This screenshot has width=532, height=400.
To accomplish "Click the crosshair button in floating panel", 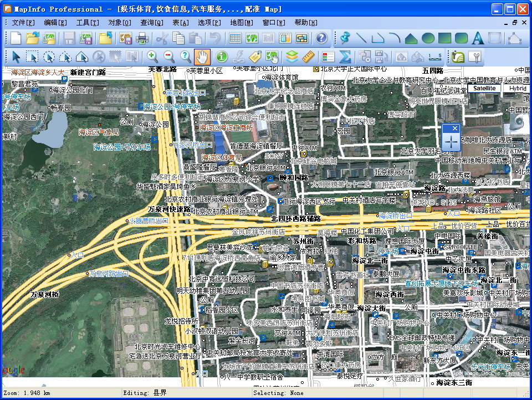I will tap(451, 141).
